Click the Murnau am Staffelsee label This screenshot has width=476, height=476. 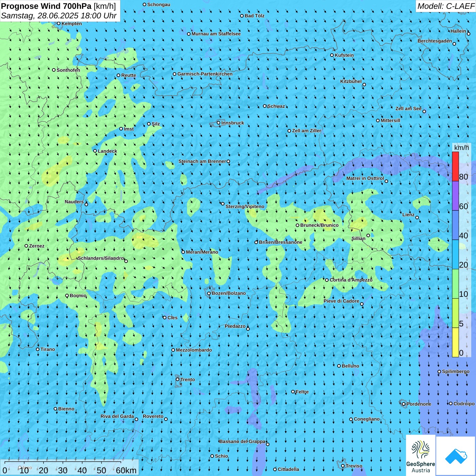coord(216,34)
